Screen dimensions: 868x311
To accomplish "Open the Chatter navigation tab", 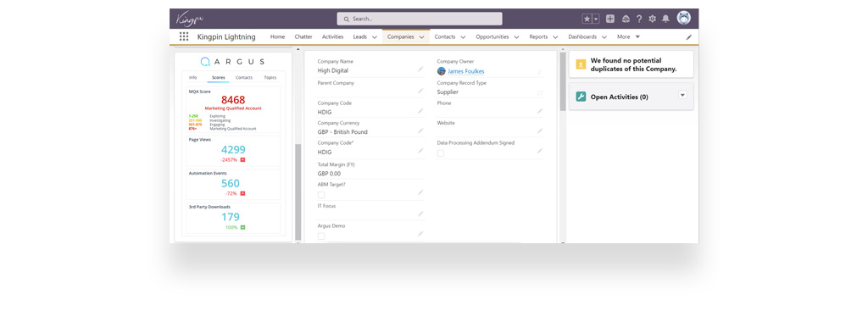I will tap(303, 36).
